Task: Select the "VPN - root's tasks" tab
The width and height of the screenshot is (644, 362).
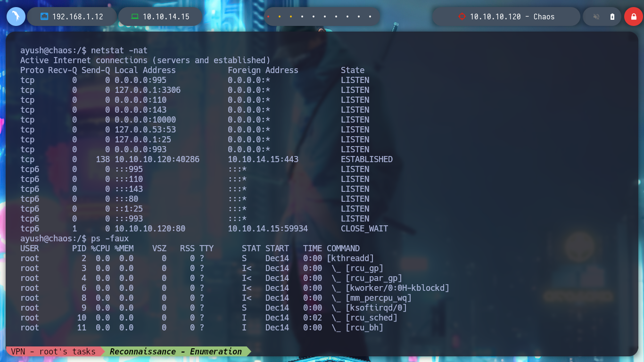Action: 53,351
